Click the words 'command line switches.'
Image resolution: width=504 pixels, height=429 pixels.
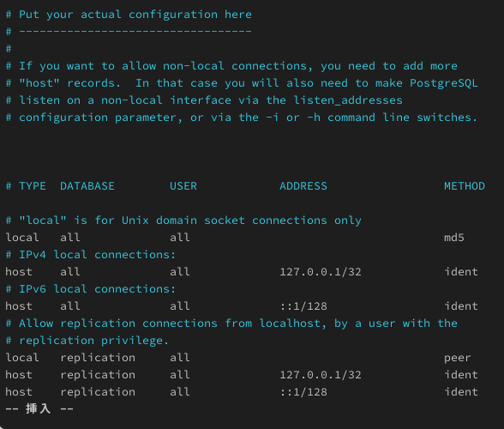pos(403,118)
